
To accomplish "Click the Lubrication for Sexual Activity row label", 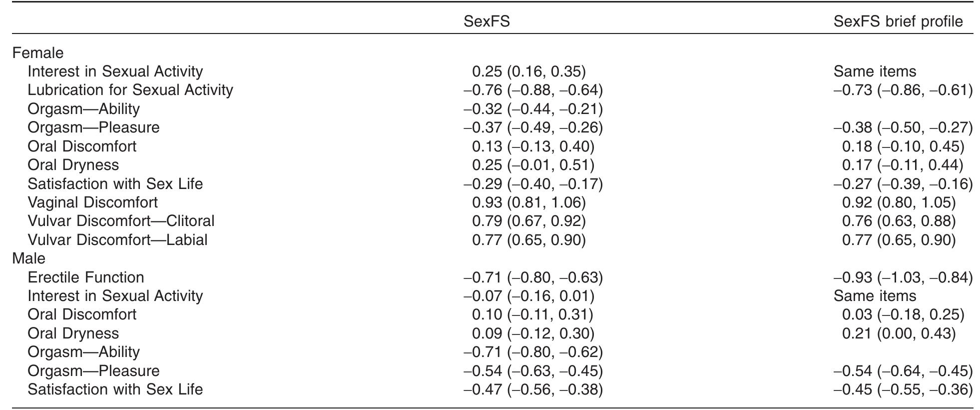I will tap(130, 90).
